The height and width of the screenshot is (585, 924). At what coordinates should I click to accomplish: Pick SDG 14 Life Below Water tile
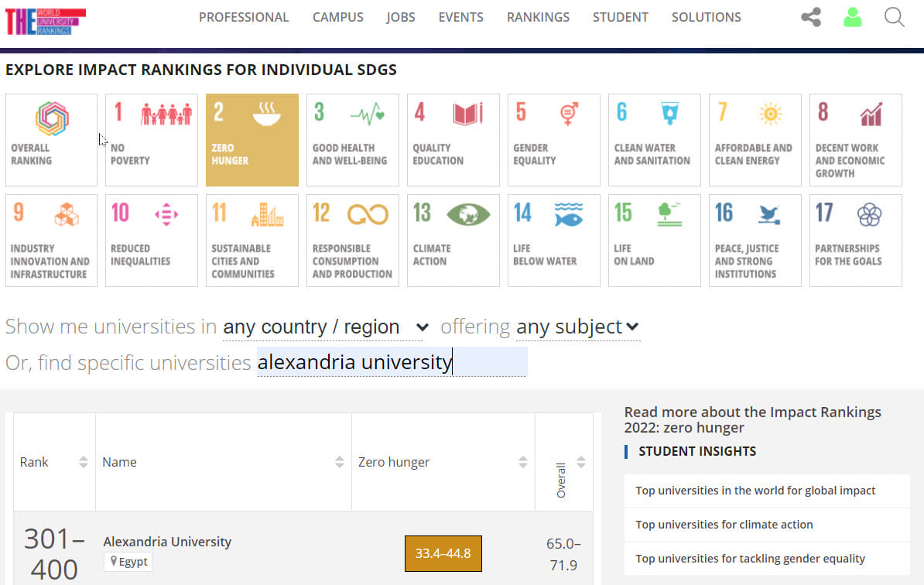coord(553,241)
